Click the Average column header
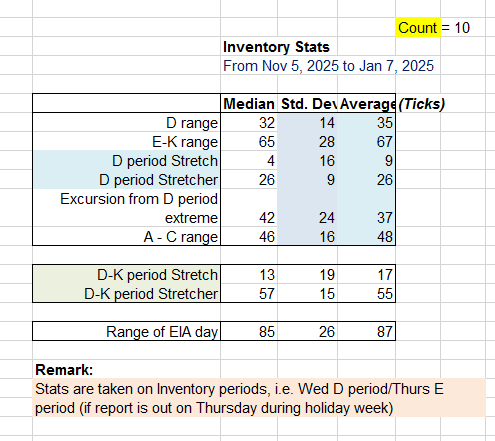This screenshot has width=495, height=441. tap(366, 104)
